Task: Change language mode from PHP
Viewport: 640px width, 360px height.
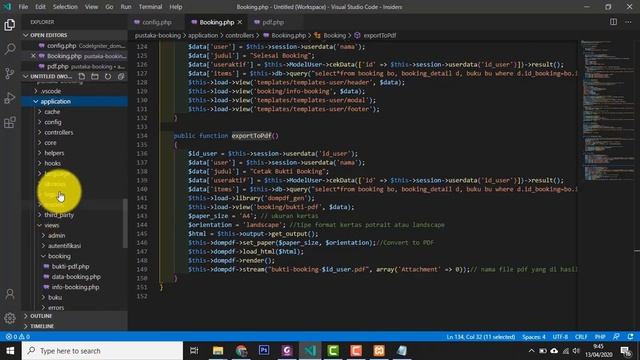Action: (x=600, y=337)
